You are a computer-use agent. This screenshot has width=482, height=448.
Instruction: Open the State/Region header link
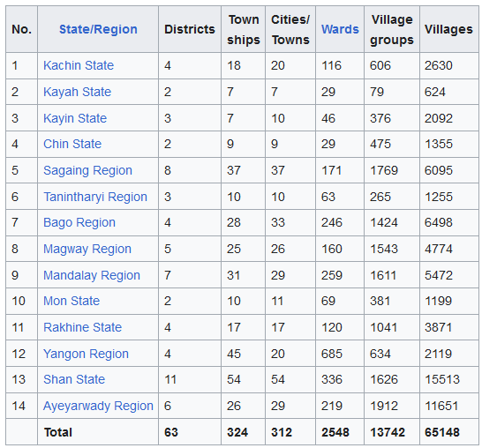click(98, 29)
